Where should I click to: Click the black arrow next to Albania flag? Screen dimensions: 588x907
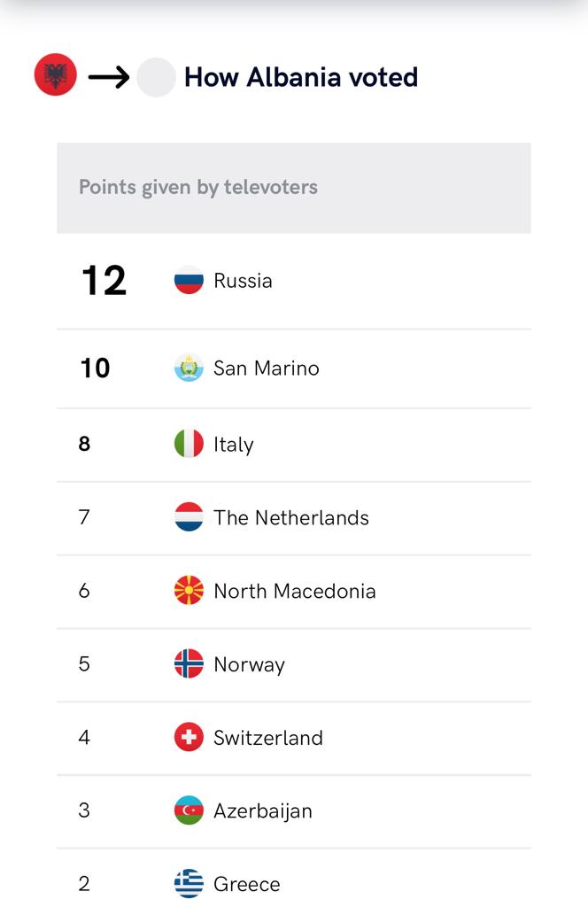pyautogui.click(x=109, y=77)
